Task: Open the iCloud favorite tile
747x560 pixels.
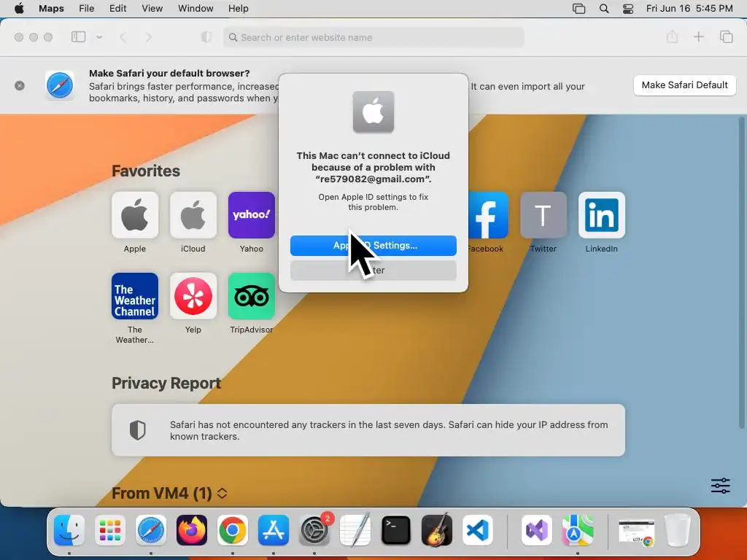Action: coord(193,215)
